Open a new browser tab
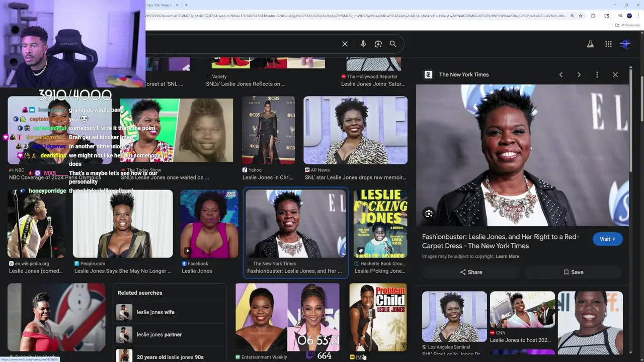 pos(186,5)
